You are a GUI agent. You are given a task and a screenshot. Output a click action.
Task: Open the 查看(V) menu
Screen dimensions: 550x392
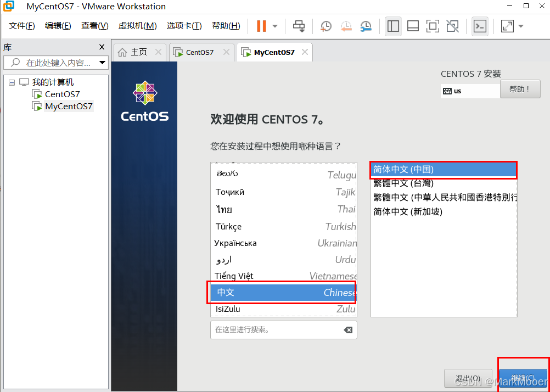[95, 26]
